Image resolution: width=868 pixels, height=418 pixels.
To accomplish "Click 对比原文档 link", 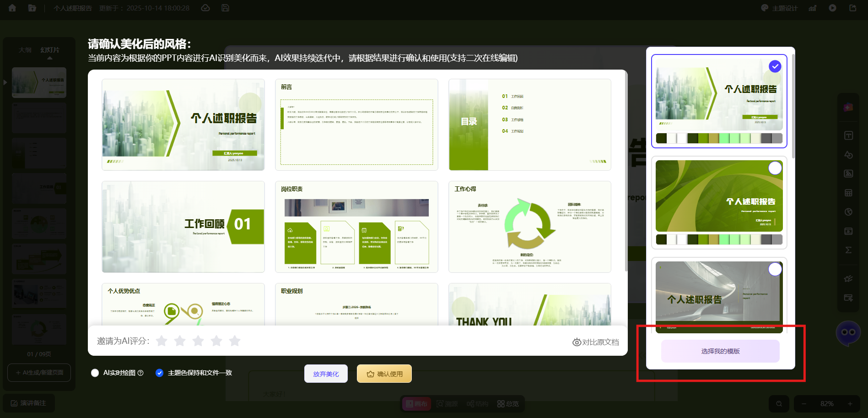I will point(596,342).
